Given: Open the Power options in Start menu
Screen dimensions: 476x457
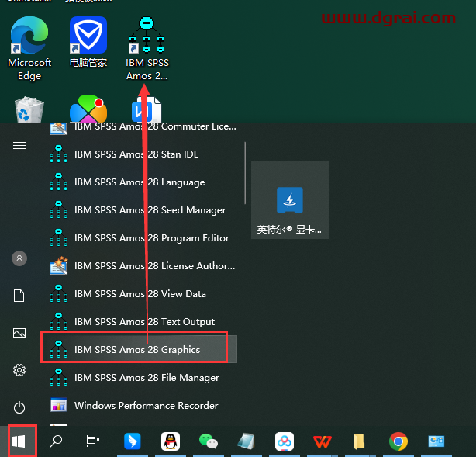Looking at the screenshot, I should pos(19,407).
